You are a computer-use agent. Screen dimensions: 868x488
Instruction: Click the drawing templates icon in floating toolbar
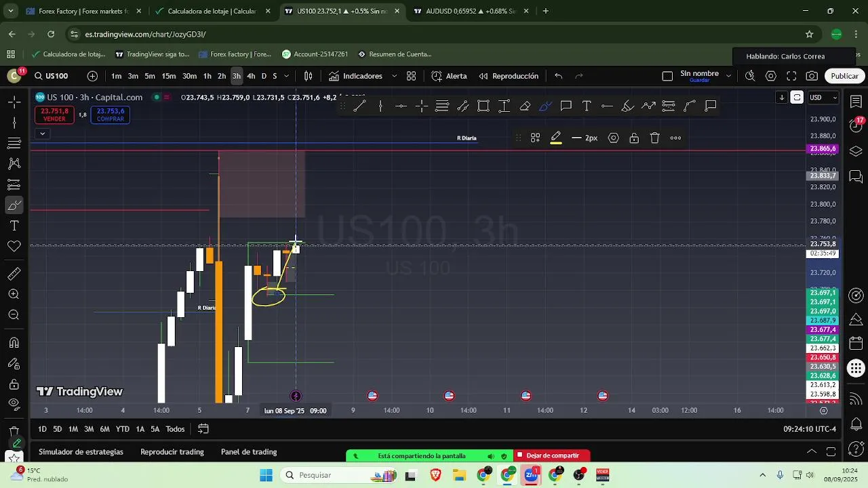coord(535,138)
